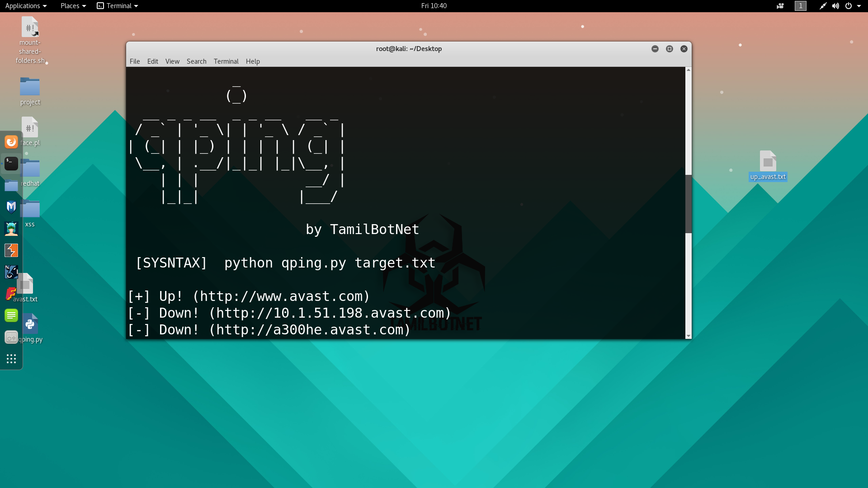868x488 pixels.
Task: Open the green notes app icon
Action: [x=11, y=315]
